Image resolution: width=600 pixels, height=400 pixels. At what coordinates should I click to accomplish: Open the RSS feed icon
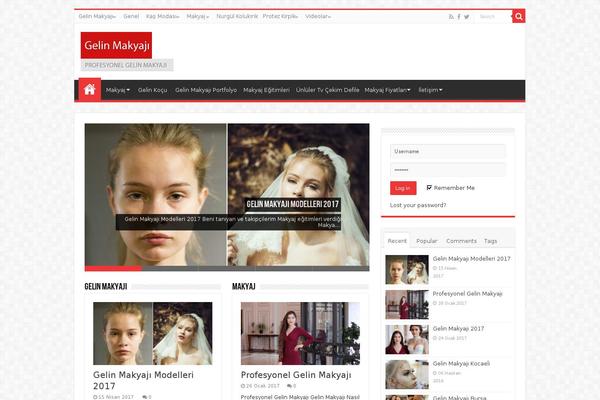[x=451, y=17]
